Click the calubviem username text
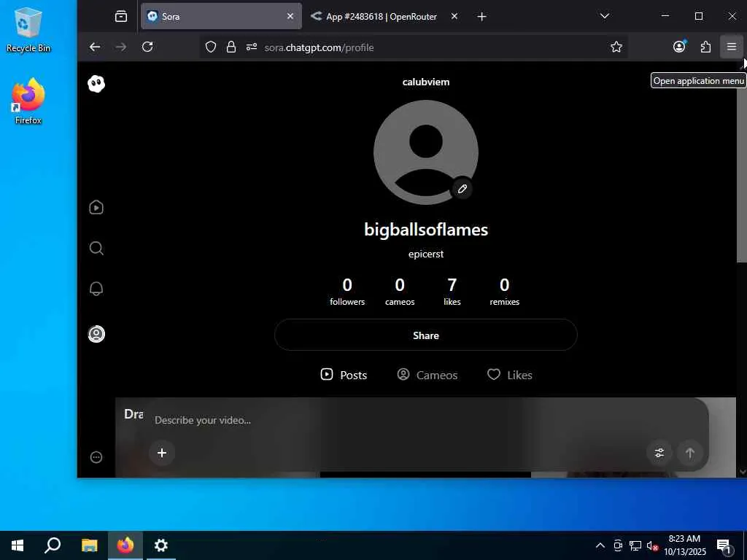 [x=426, y=82]
